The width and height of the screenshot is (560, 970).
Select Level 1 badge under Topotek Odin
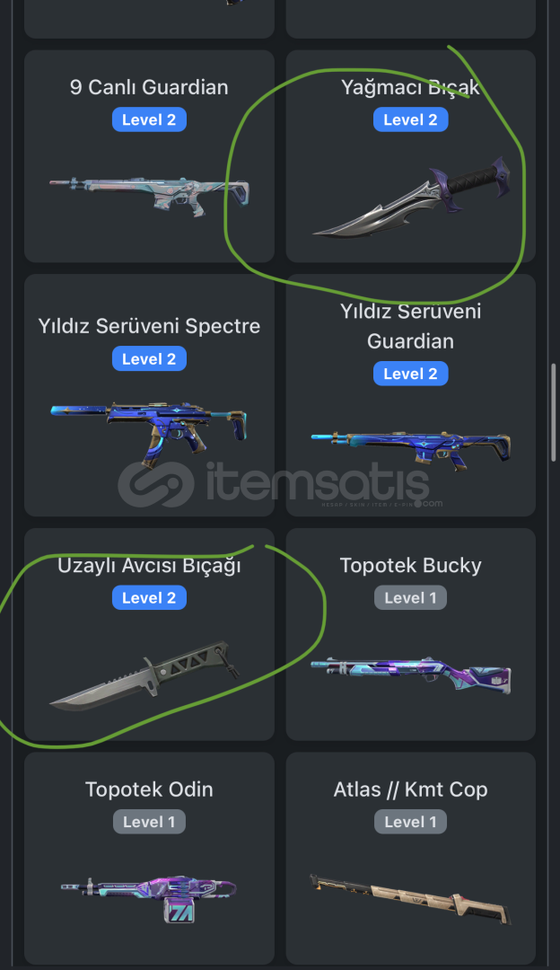[149, 822]
